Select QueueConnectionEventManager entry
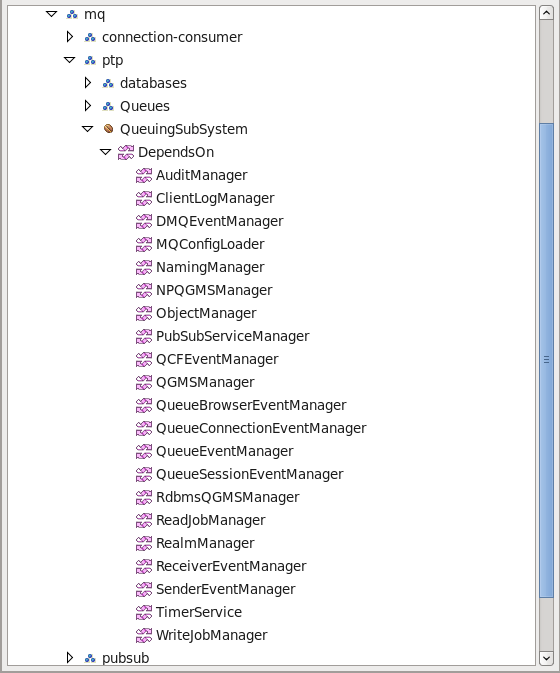 click(261, 428)
